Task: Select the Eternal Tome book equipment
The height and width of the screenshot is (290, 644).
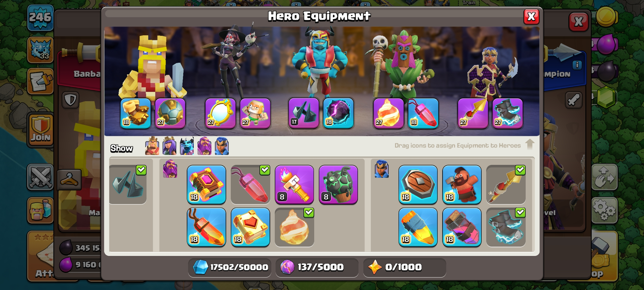Action: [x=206, y=184]
